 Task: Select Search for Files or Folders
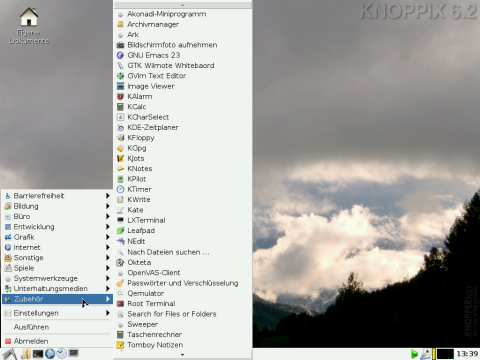tap(183, 314)
